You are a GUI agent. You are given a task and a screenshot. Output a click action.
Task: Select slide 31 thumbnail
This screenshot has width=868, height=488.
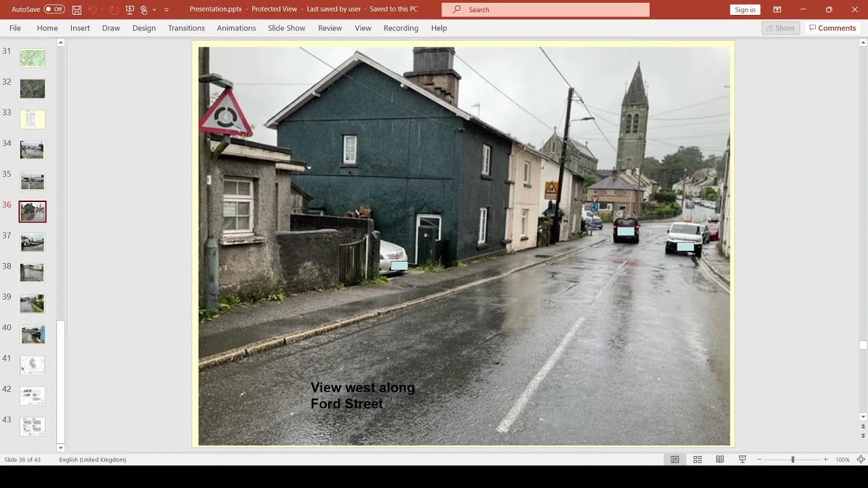tap(33, 58)
